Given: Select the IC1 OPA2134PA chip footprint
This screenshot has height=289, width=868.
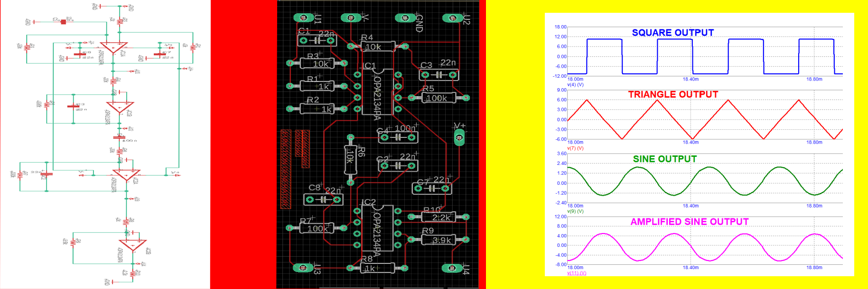Looking at the screenshot, I should [377, 92].
